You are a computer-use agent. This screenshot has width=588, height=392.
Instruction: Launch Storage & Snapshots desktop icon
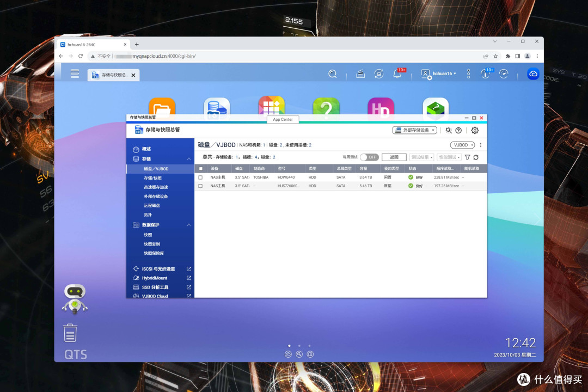217,107
